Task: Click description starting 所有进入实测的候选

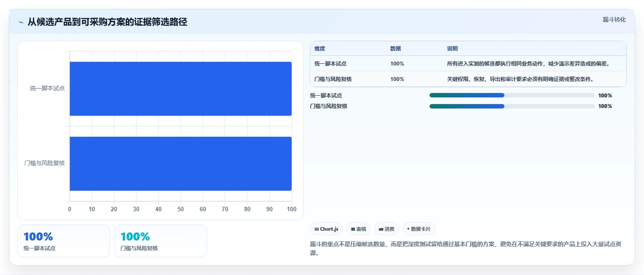Action: pos(528,64)
